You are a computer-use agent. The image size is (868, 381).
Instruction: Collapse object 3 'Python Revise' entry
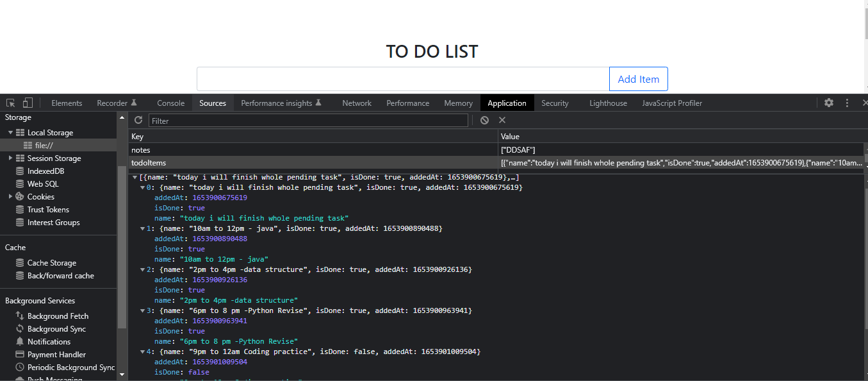point(142,310)
